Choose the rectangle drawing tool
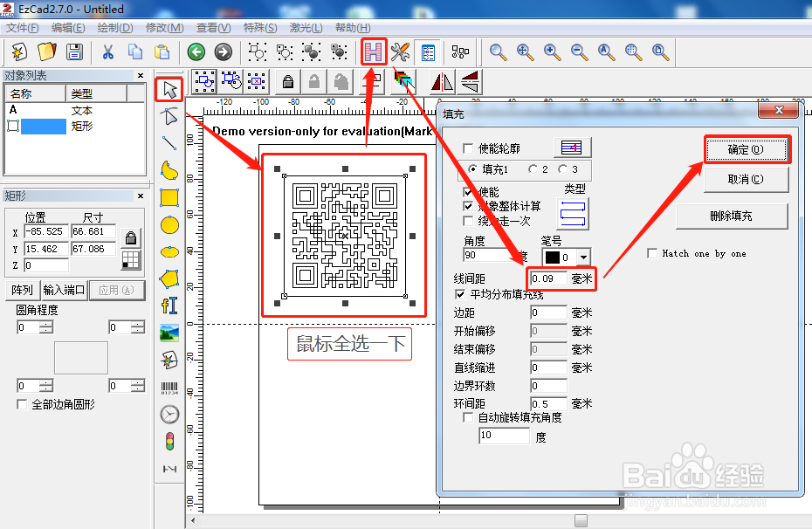Image resolution: width=812 pixels, height=529 pixels. click(169, 197)
